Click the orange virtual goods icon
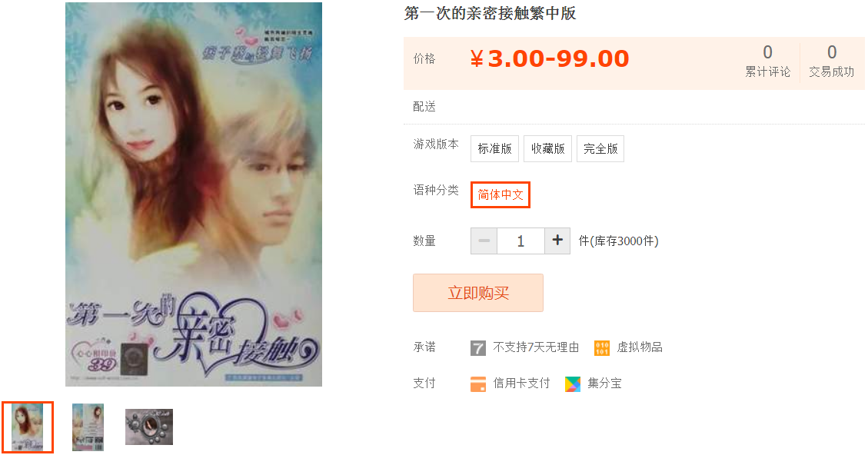The width and height of the screenshot is (868, 455). pos(602,347)
